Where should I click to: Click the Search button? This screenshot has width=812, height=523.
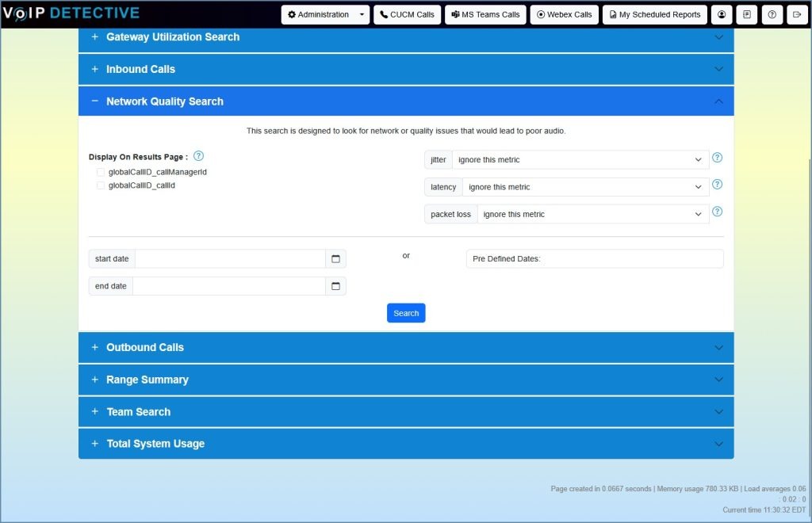coord(405,312)
